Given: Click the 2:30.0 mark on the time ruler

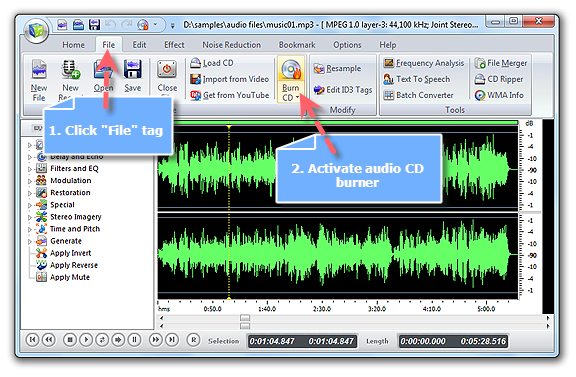Looking at the screenshot, I should click(322, 309).
